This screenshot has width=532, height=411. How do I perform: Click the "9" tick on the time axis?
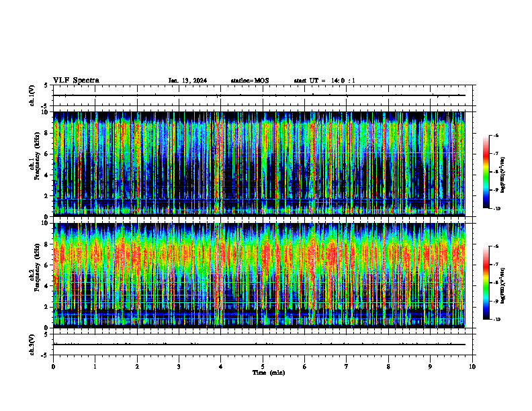coord(430,367)
